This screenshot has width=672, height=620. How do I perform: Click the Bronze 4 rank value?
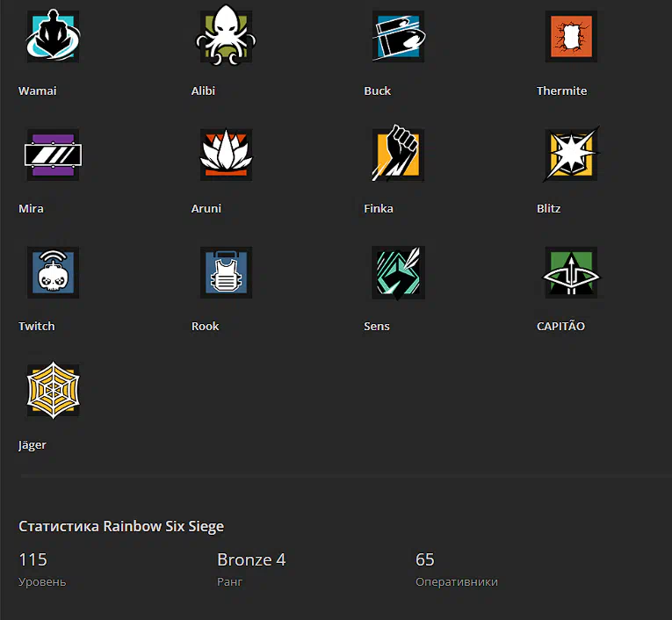click(251, 559)
